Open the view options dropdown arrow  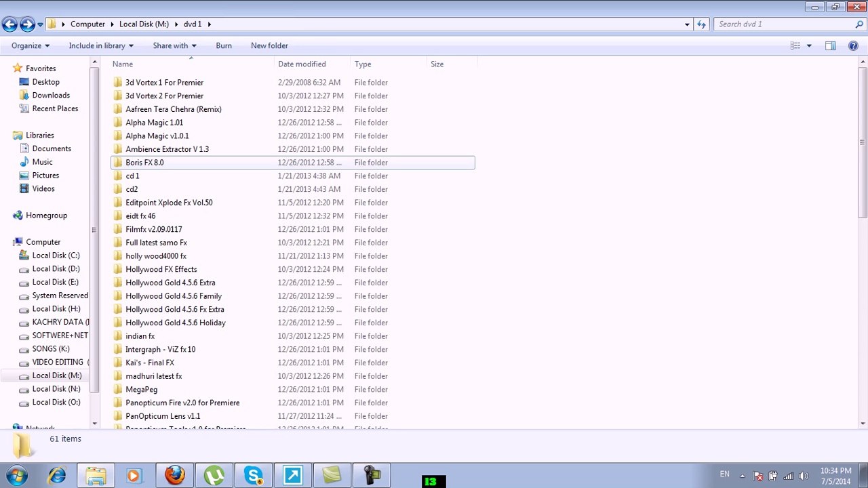(809, 46)
